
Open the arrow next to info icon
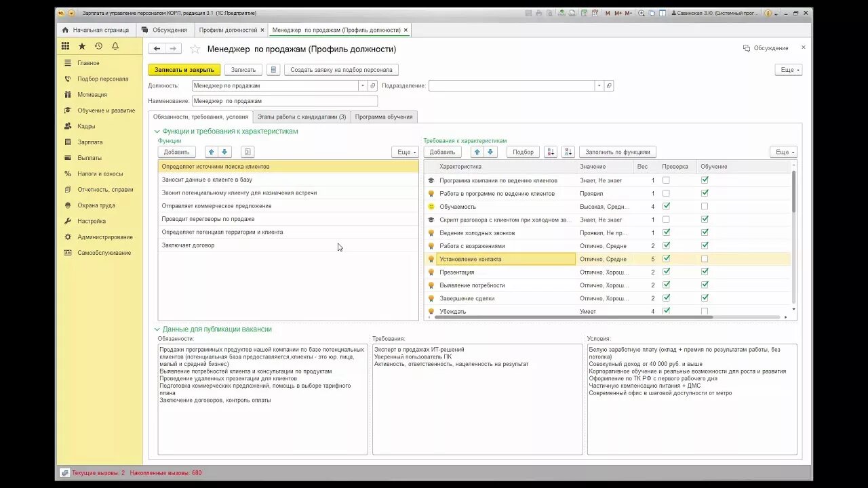(x=776, y=13)
